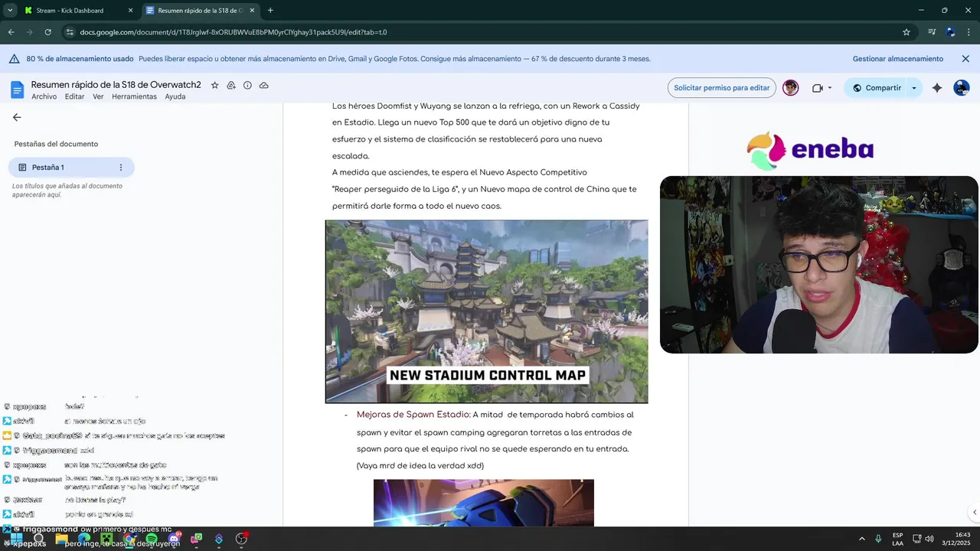Open the Ayuda menu
Image resolution: width=980 pixels, height=551 pixels.
(175, 96)
